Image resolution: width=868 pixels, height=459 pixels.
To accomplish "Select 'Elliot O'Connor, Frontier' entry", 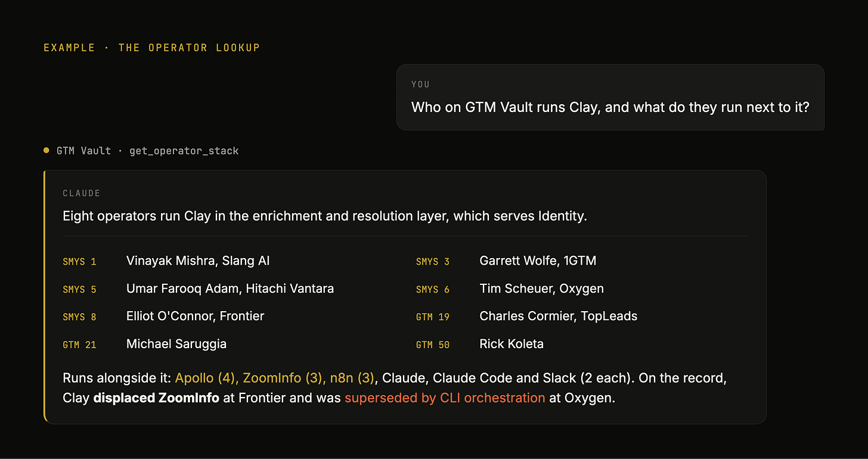I will [x=195, y=316].
